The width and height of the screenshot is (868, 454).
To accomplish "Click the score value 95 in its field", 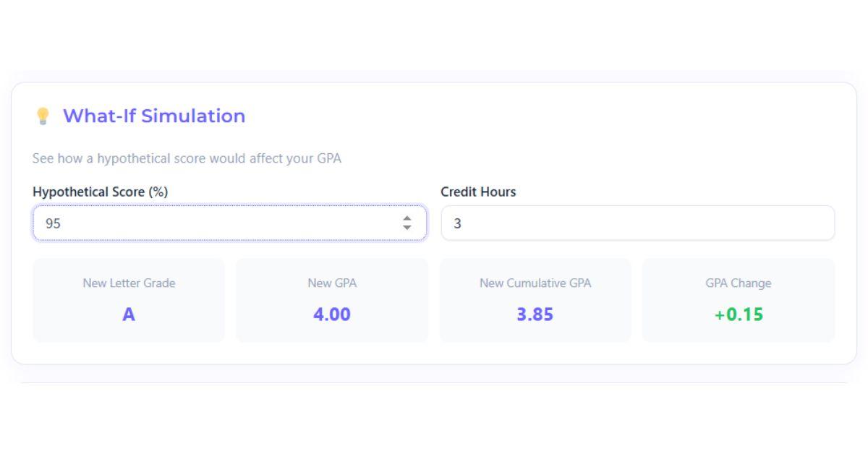I will pos(52,222).
